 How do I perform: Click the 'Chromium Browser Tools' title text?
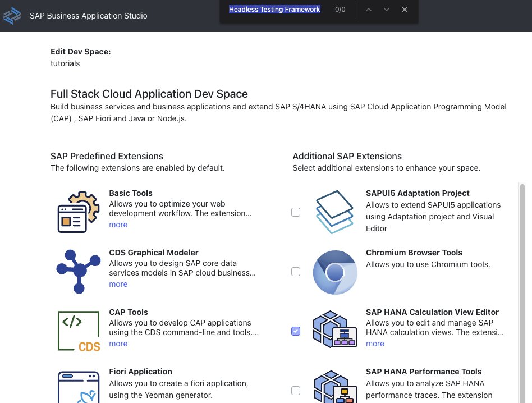coord(414,253)
